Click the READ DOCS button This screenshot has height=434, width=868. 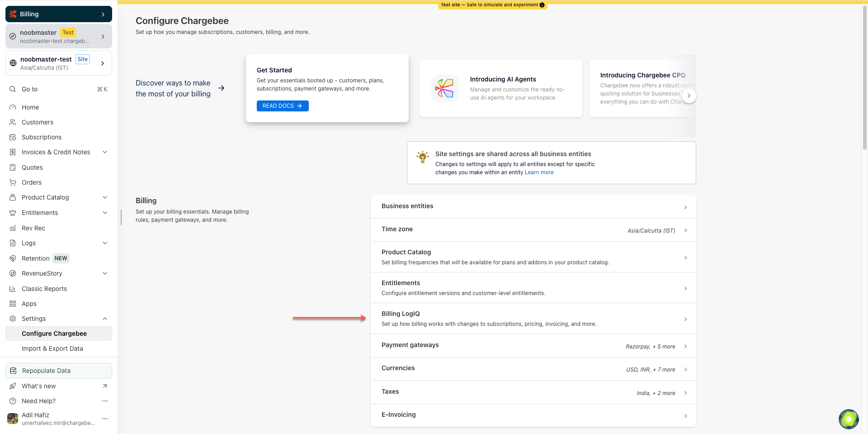click(x=283, y=106)
